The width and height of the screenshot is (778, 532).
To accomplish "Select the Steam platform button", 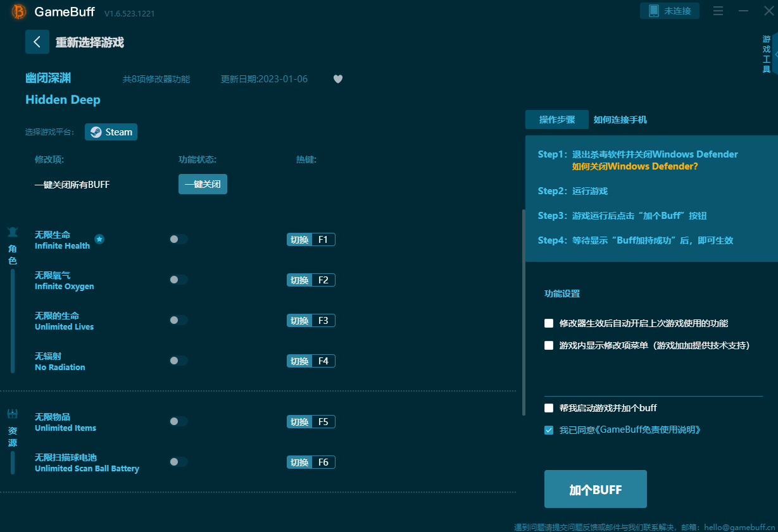I will click(x=111, y=132).
